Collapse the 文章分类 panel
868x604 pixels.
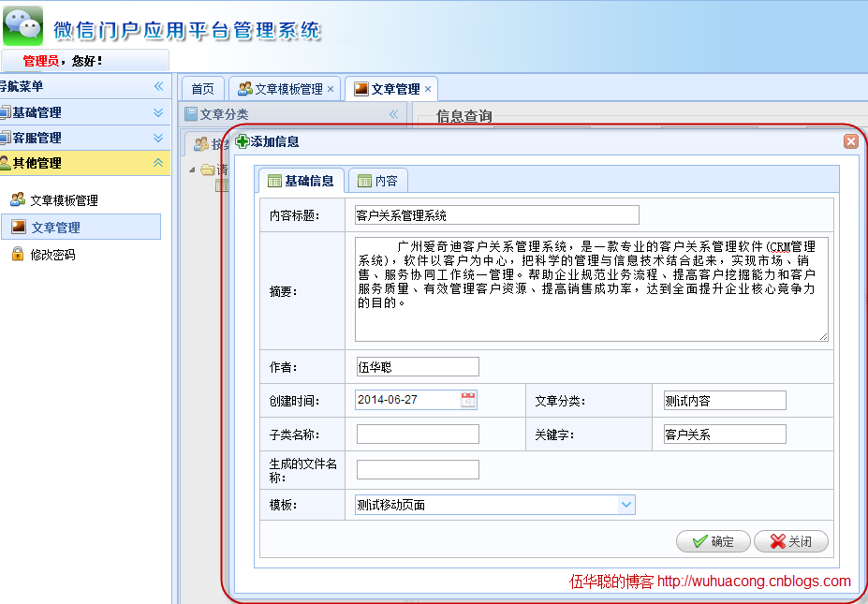point(393,114)
